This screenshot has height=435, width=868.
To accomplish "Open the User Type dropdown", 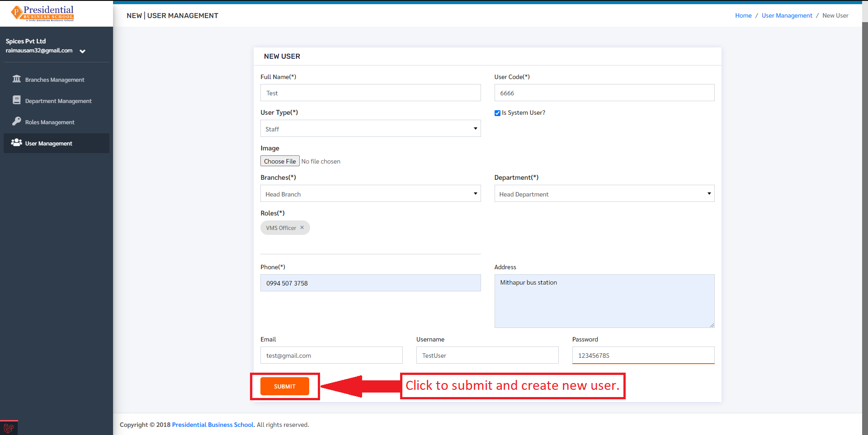I will [370, 129].
